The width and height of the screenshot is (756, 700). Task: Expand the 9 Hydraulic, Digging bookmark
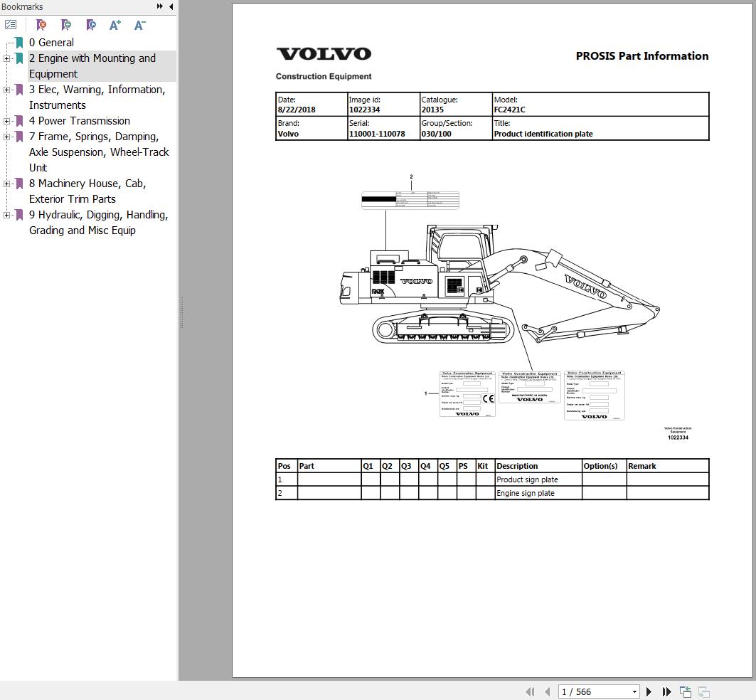[6, 215]
